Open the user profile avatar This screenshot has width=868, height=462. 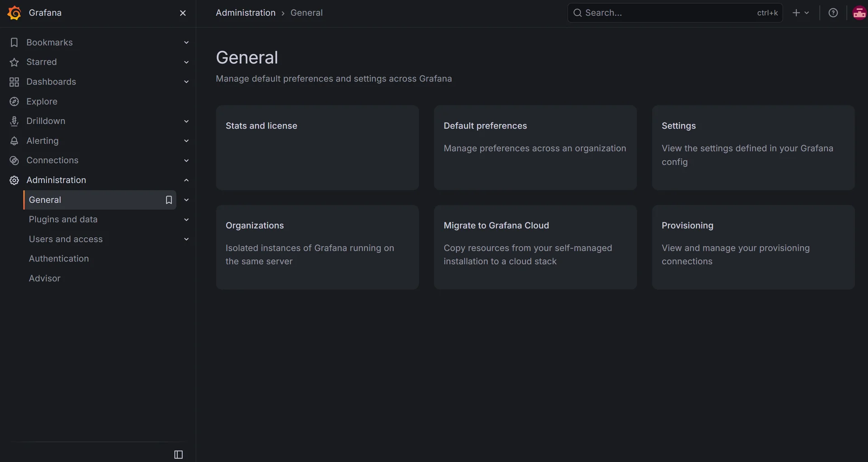point(859,13)
